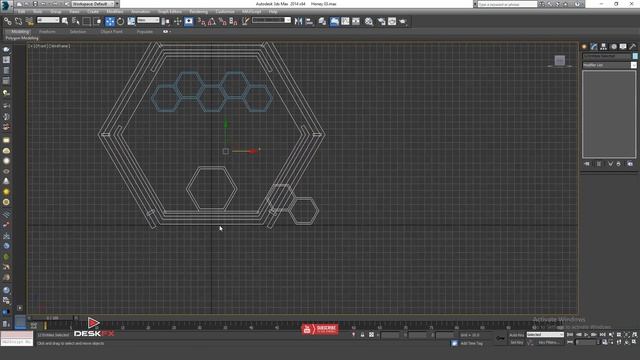640x360 pixels.
Task: Open the Named Selection Sets dropdown
Action: [x=271, y=20]
